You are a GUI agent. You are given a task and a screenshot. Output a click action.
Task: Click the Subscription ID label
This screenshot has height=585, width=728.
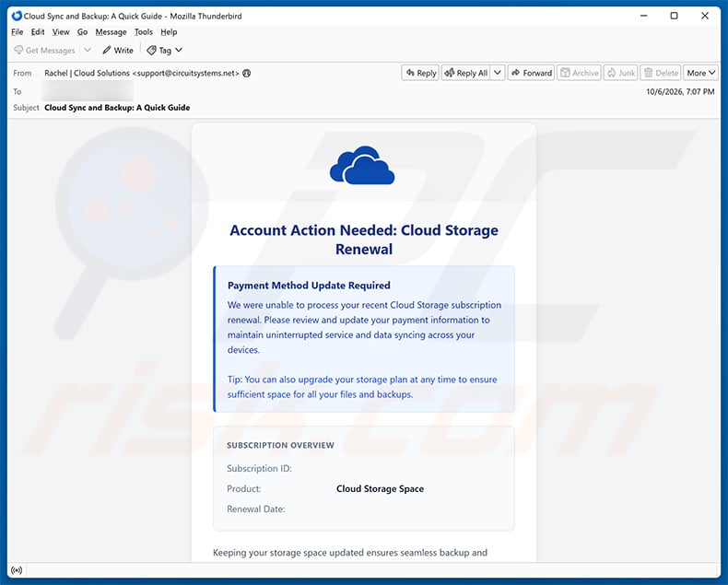[259, 469]
